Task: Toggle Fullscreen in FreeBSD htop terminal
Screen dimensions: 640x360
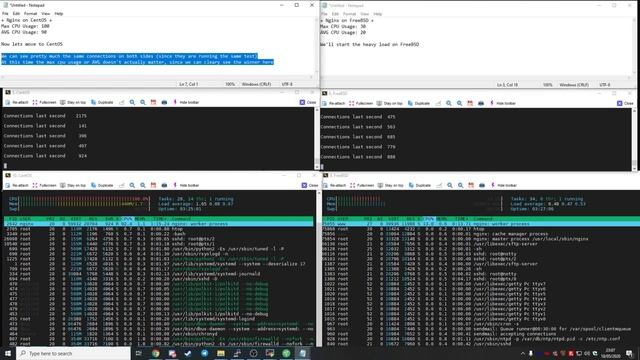Action: (362, 185)
